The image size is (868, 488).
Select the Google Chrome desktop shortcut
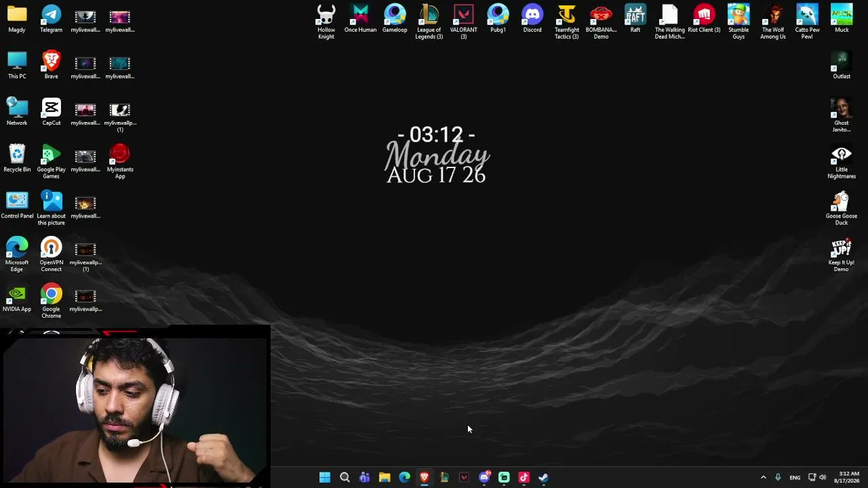[51, 302]
